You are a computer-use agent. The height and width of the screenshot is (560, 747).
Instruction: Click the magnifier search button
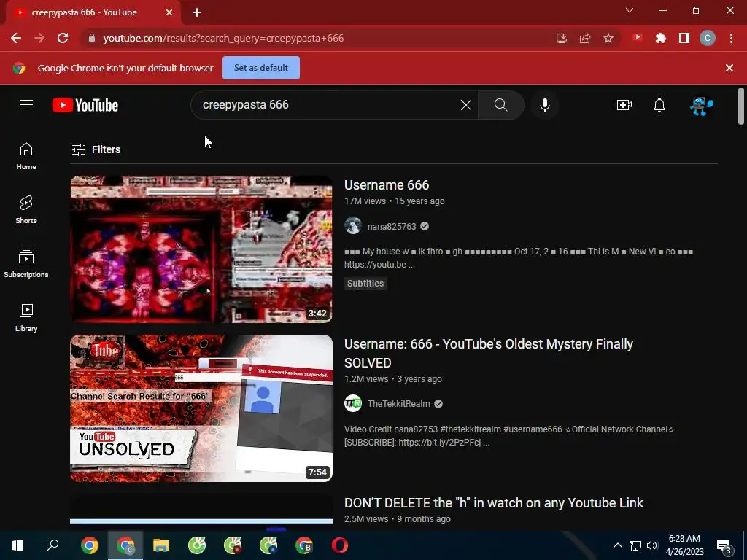click(x=500, y=105)
